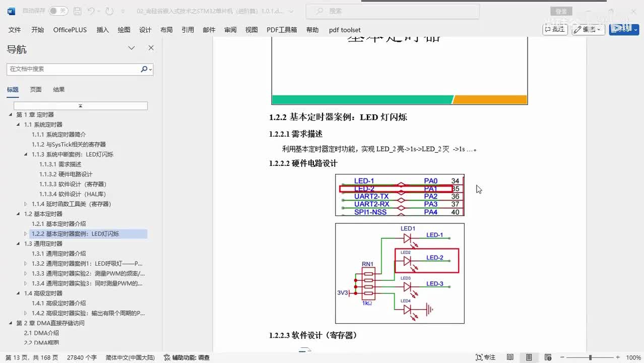The width and height of the screenshot is (644, 363).
Task: Click the 第 13 页，共 168 页 page indicator
Action: (x=32, y=357)
